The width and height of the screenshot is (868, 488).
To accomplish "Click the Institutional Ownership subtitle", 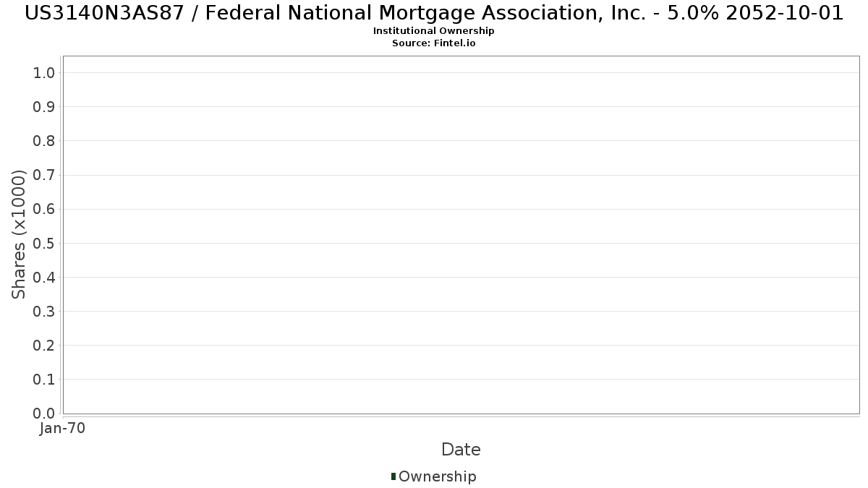I will [433, 31].
